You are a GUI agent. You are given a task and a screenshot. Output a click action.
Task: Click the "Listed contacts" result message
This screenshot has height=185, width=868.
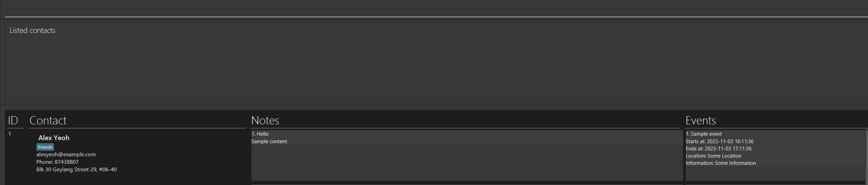tap(32, 30)
